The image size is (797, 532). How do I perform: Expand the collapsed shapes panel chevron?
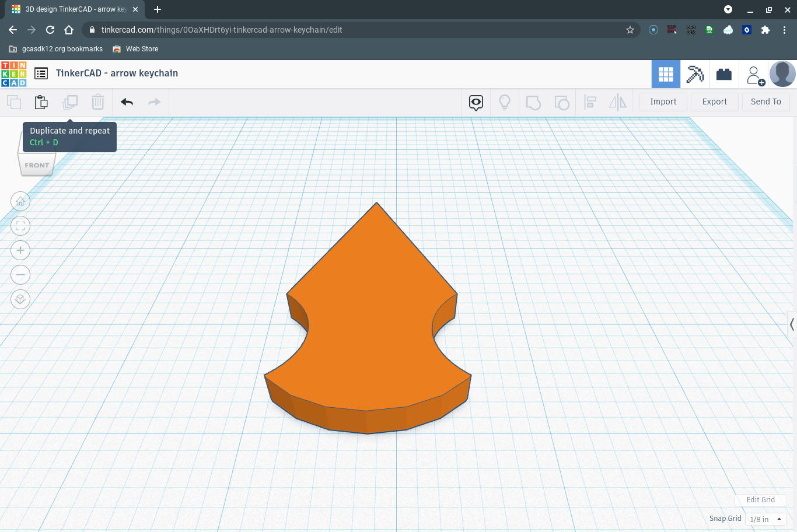coord(792,324)
